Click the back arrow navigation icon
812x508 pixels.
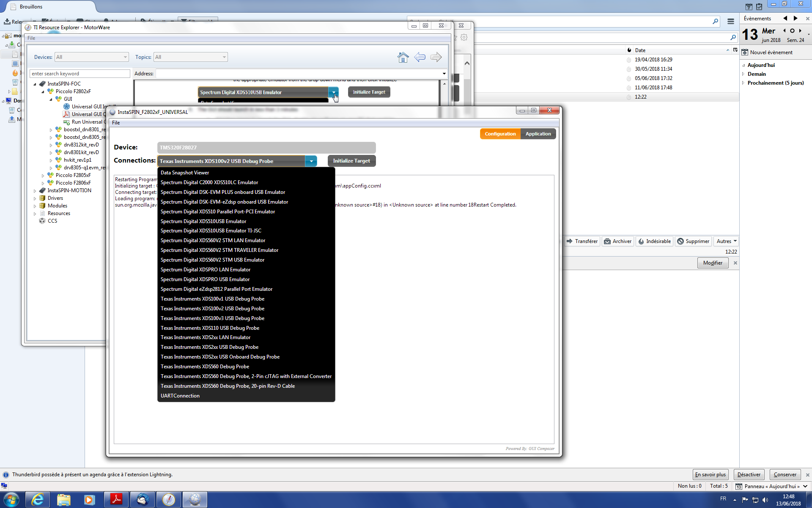420,57
